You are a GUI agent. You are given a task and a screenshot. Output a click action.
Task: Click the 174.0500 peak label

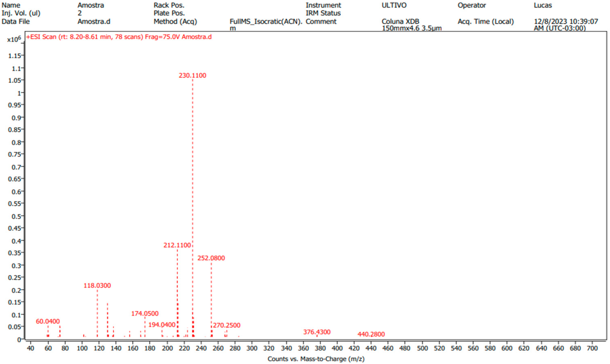pyautogui.click(x=145, y=313)
